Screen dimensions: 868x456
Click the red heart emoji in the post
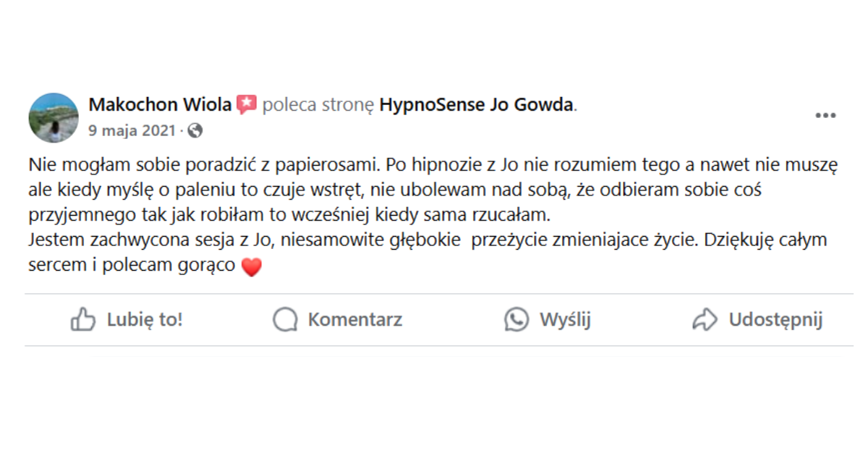[253, 265]
